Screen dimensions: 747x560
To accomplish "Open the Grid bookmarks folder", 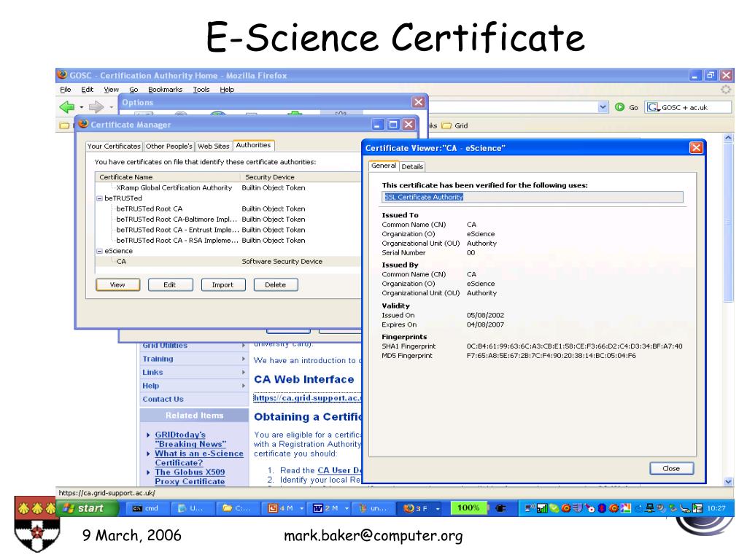I will pos(454,125).
